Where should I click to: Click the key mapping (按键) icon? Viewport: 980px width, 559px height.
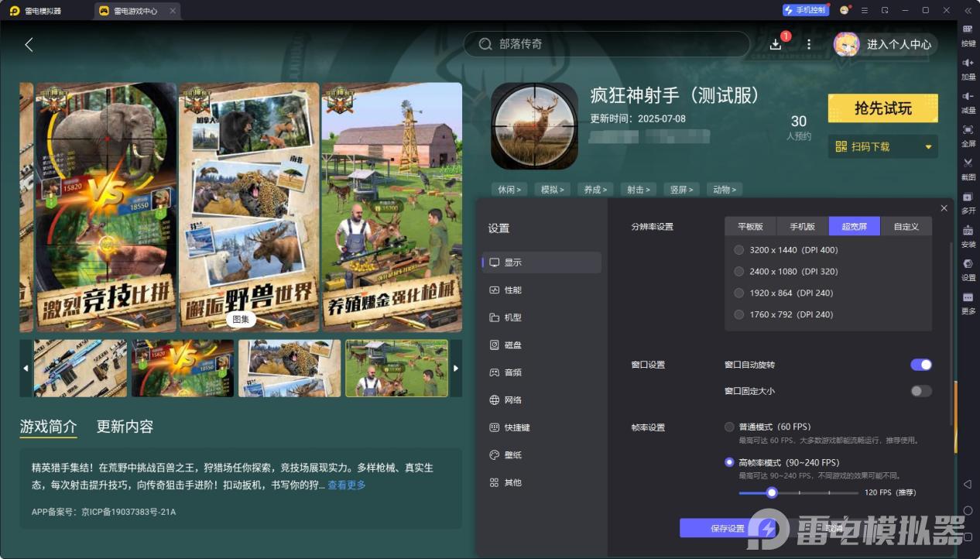pyautogui.click(x=968, y=29)
